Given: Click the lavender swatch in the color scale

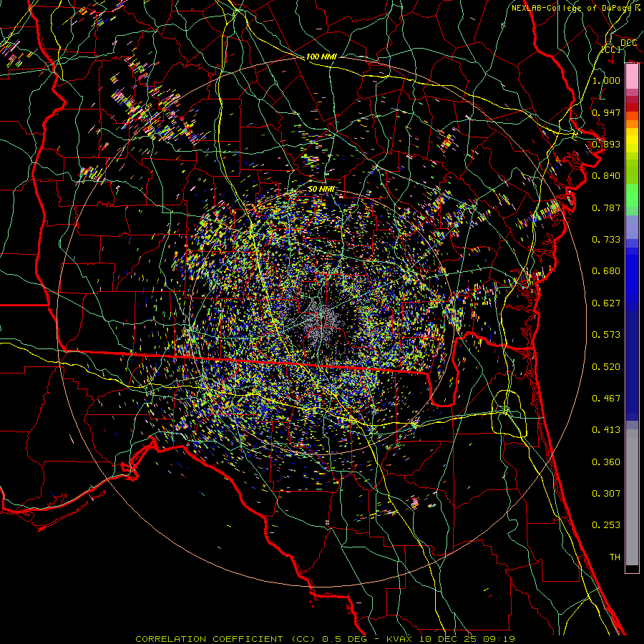Looking at the screenshot, I should 632,228.
